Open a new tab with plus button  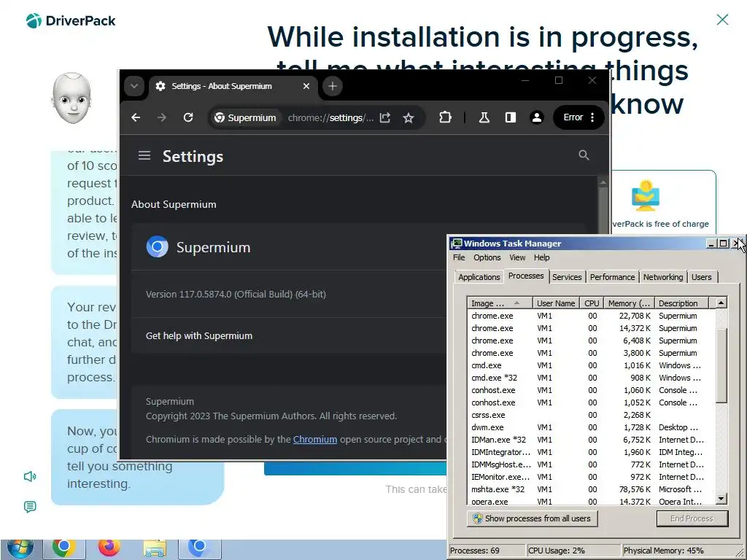coord(333,86)
